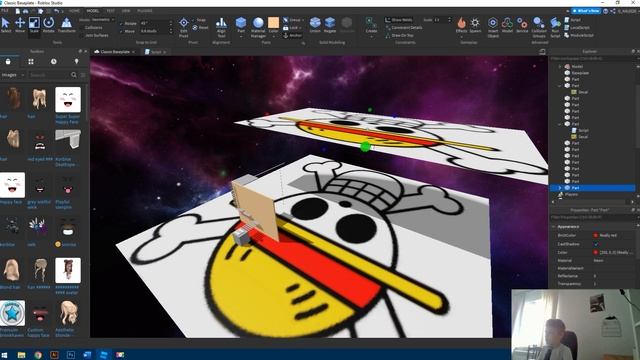The height and width of the screenshot is (360, 640).
Task: Toggle the CastShadow property checkbox
Action: 596,244
